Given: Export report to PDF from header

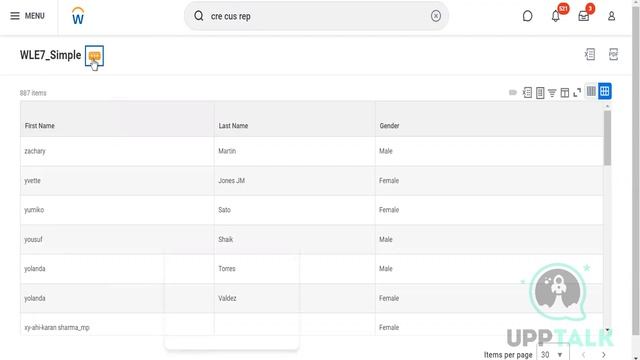Looking at the screenshot, I should click(613, 54).
